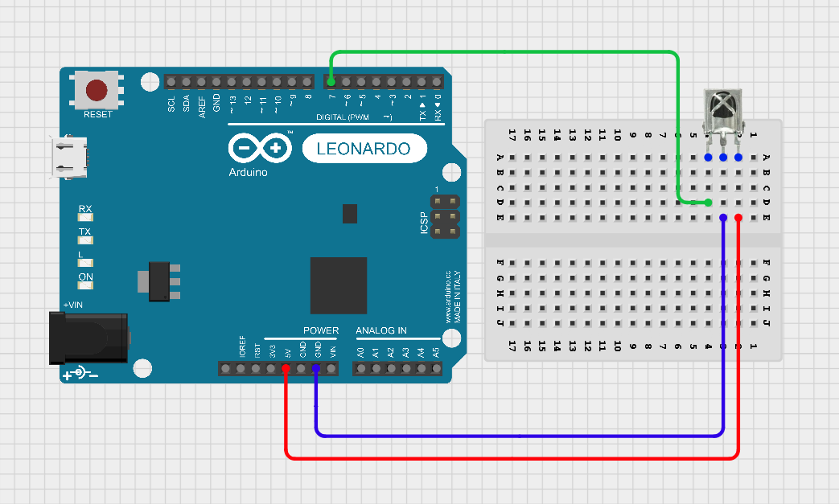Click the micro USB port on the board

point(69,158)
